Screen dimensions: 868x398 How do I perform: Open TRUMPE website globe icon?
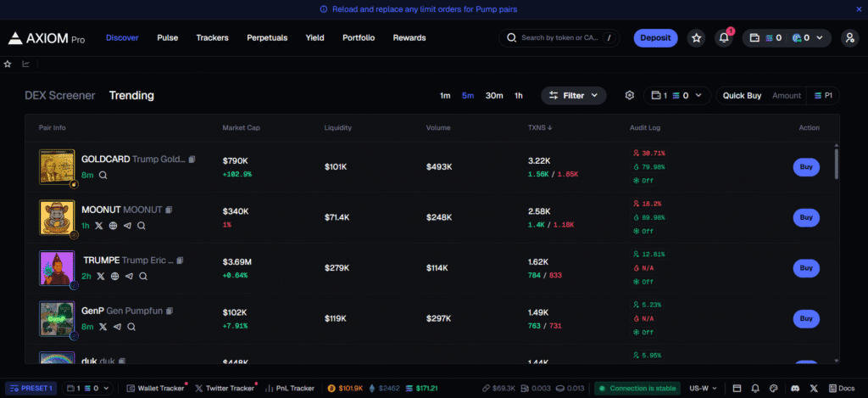coord(114,276)
